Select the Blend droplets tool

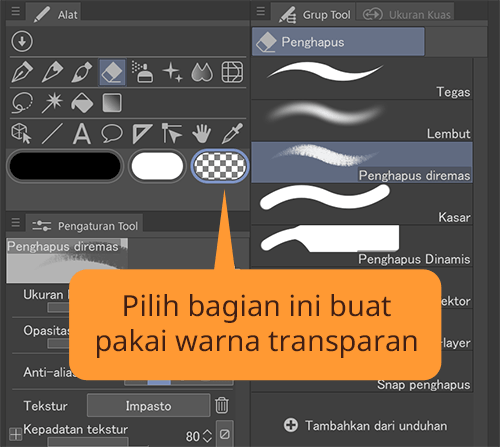202,72
